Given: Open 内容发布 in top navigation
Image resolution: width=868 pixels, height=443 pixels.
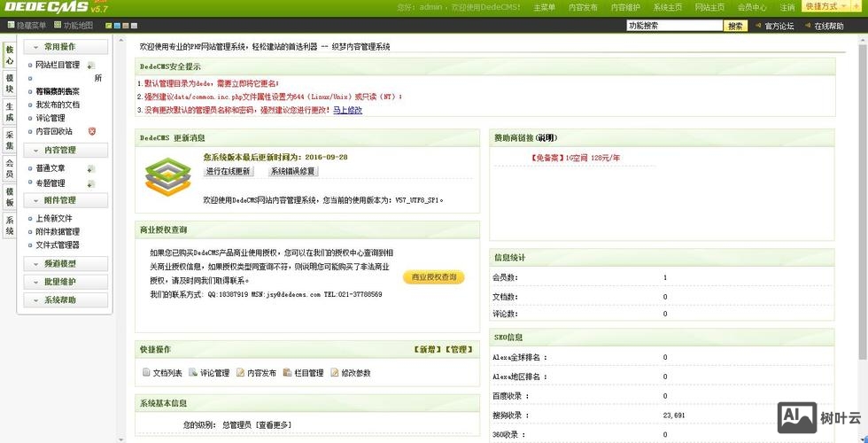Looking at the screenshot, I should [x=583, y=8].
